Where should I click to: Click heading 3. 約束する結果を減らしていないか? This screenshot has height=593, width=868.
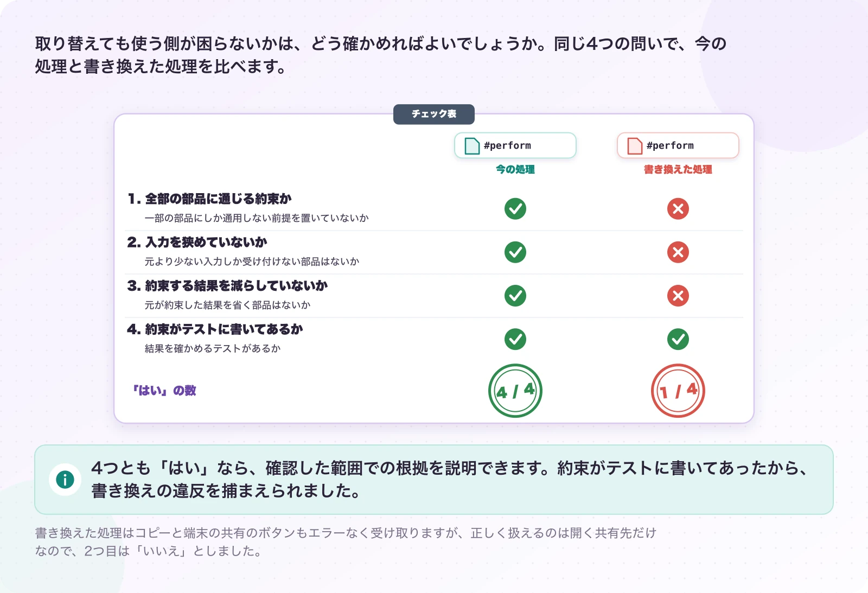click(x=228, y=286)
